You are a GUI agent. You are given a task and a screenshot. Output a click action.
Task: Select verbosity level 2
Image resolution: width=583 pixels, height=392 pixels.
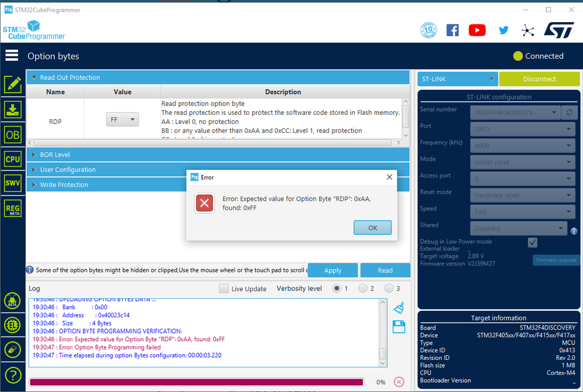(x=363, y=288)
